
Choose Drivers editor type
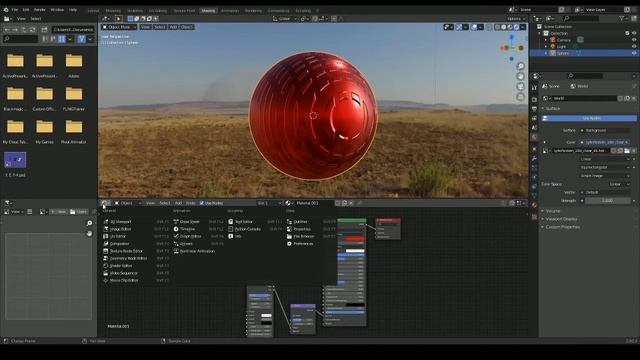tap(186, 244)
